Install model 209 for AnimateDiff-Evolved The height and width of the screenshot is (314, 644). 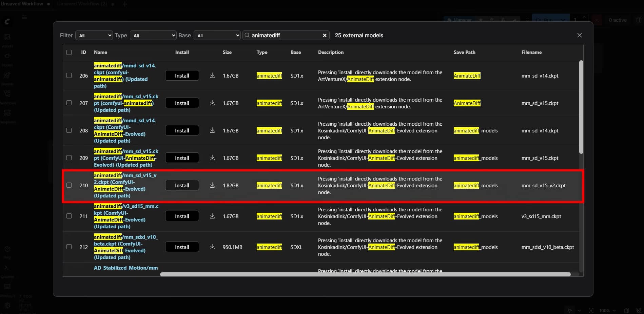tap(182, 158)
